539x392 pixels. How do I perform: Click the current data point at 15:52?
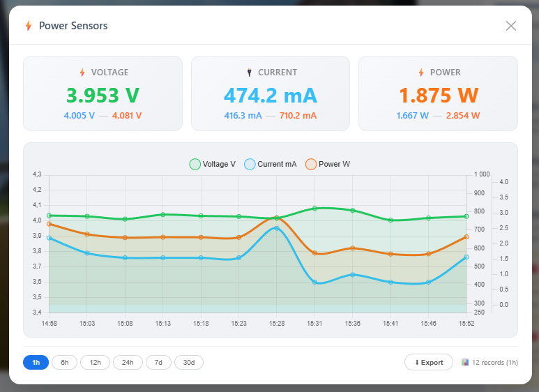[x=466, y=257]
